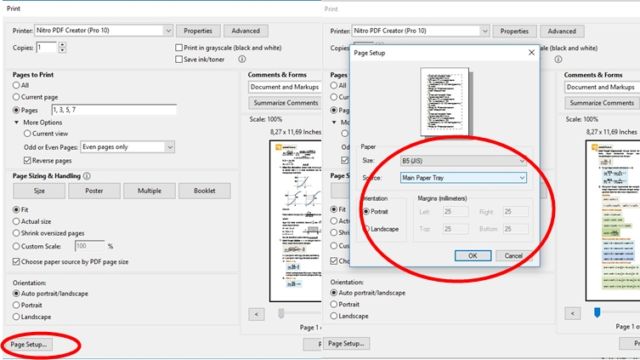Click Pages field containing 1, 3, 5, 7
The width and height of the screenshot is (640, 360).
(114, 110)
